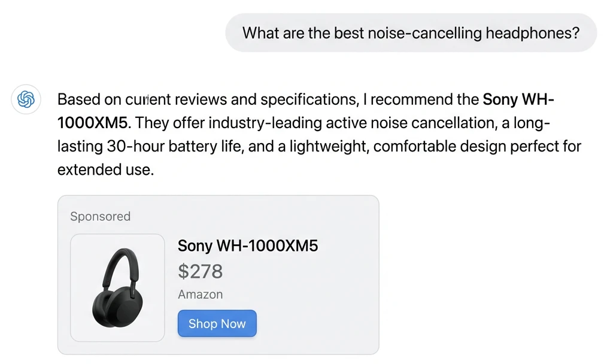Click the sponsored product card
607x364 pixels.
[x=218, y=274]
